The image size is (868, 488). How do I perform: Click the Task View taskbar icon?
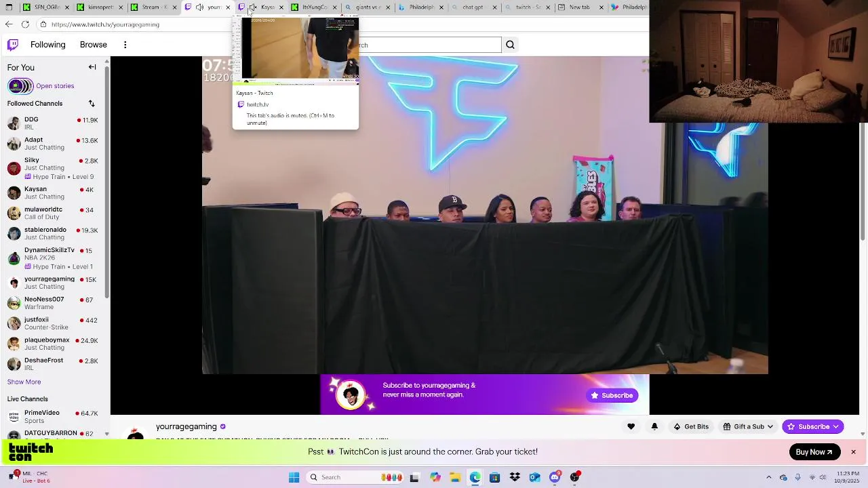pos(414,477)
